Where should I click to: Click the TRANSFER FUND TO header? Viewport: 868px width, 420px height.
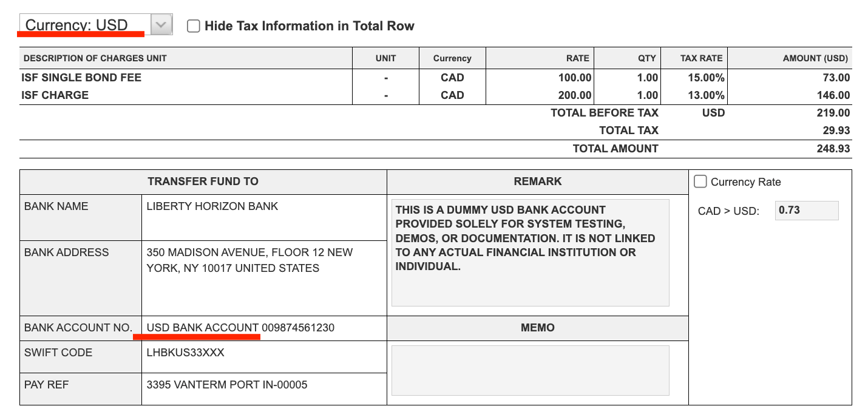click(203, 181)
